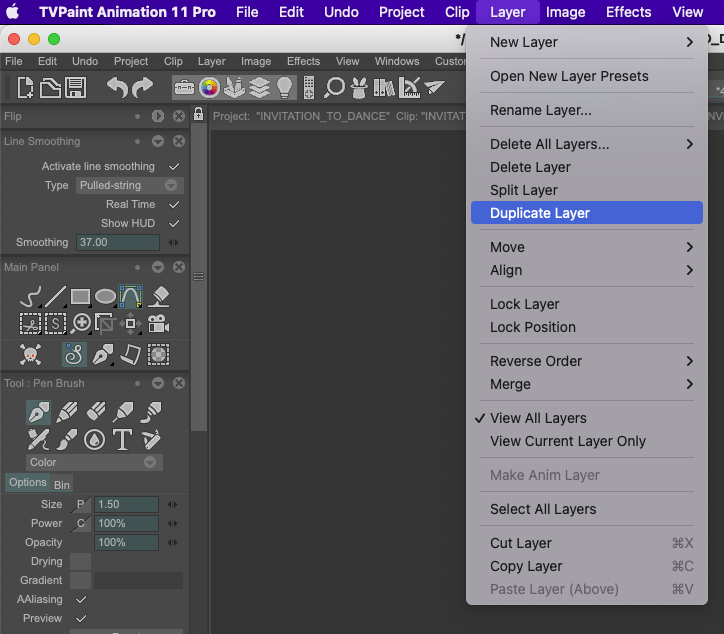724x634 pixels.
Task: Select the flood fill bucket tool
Action: 159,296
